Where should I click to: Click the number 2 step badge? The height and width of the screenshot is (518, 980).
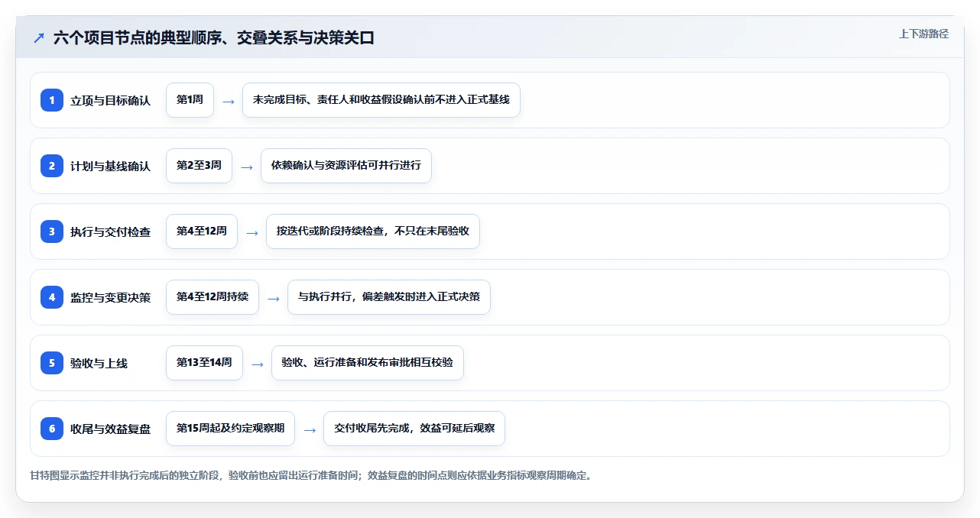pyautogui.click(x=52, y=166)
